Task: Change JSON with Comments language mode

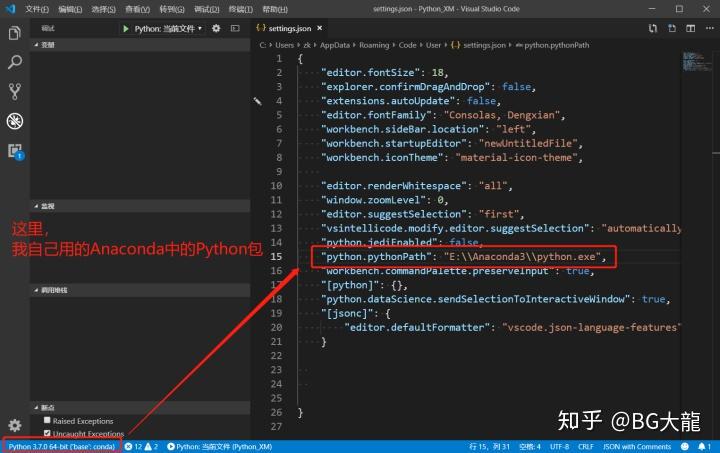Action: point(637,446)
